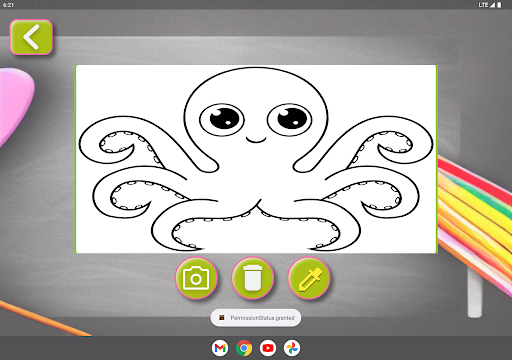Tap the clock in the status bar
This screenshot has width=512, height=360.
pos(8,5)
